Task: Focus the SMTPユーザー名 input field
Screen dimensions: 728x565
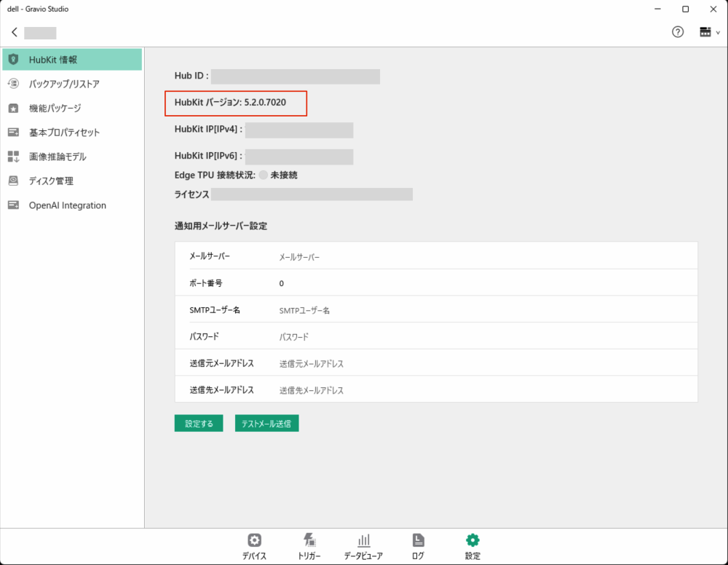Action: [485, 310]
